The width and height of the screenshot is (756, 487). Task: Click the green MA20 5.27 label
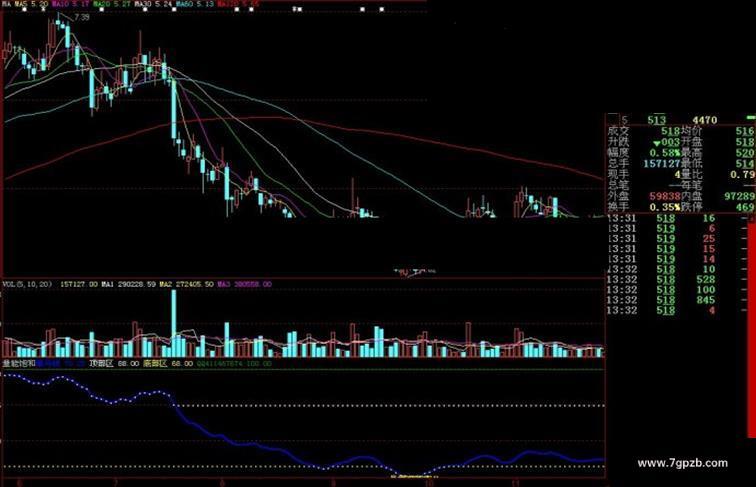point(111,4)
